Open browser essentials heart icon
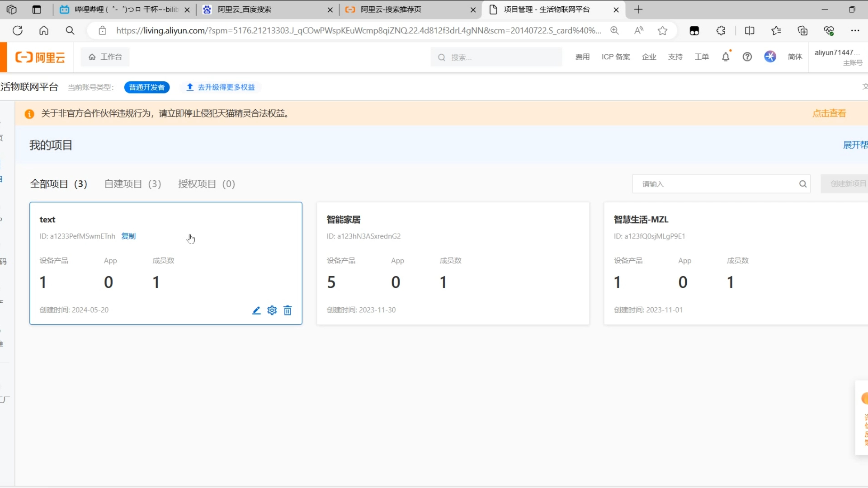 (x=829, y=31)
